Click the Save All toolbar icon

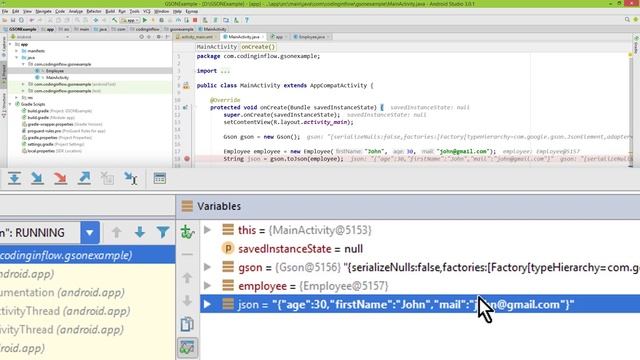[x=13, y=20]
